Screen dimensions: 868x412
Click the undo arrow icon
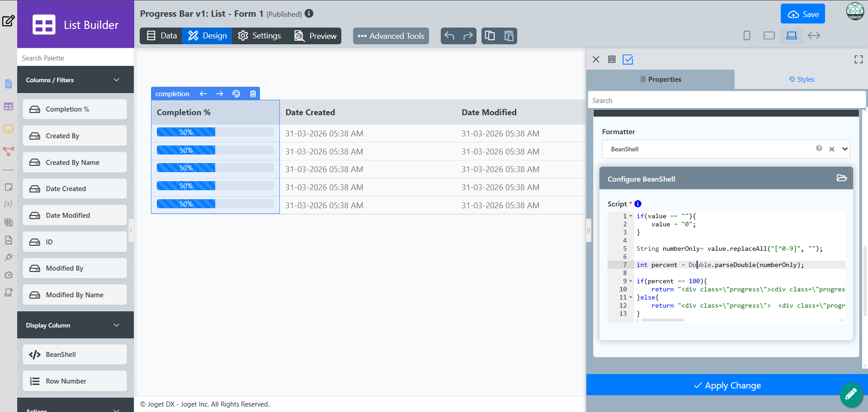[x=449, y=36]
